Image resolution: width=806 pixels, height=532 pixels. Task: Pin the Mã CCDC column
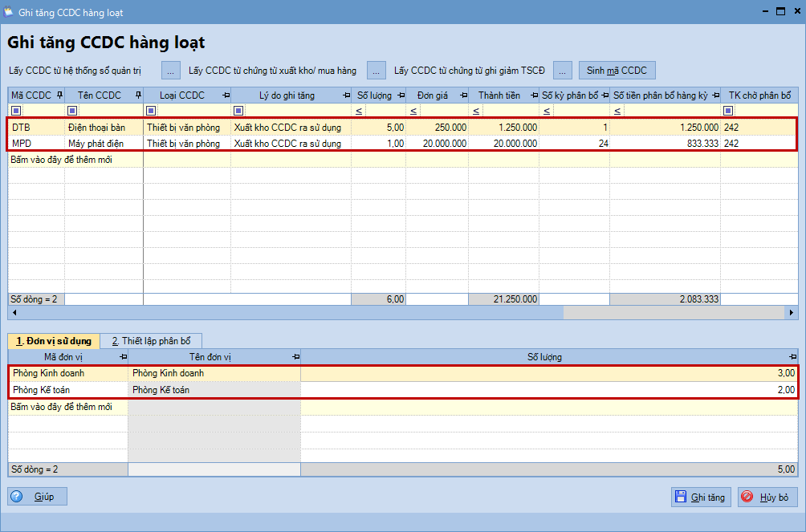point(59,95)
